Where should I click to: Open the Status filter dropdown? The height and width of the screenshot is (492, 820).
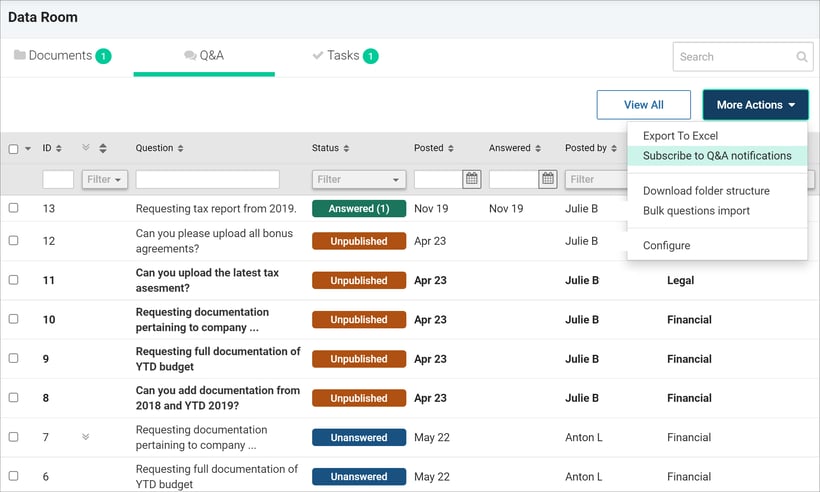coord(358,180)
